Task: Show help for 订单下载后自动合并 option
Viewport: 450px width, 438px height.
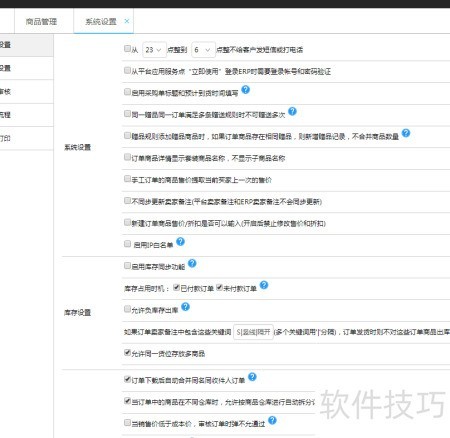Action: (x=252, y=377)
